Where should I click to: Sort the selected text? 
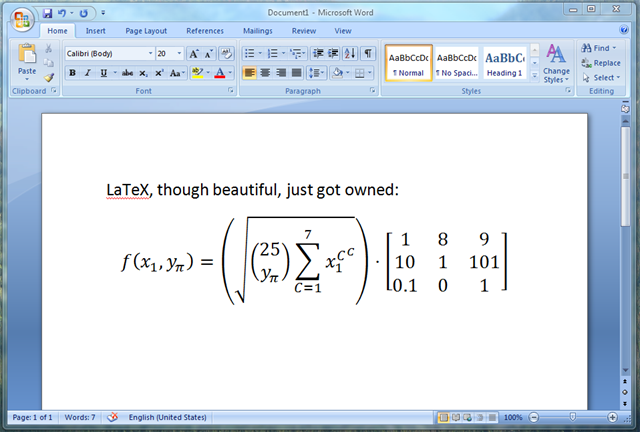350,53
